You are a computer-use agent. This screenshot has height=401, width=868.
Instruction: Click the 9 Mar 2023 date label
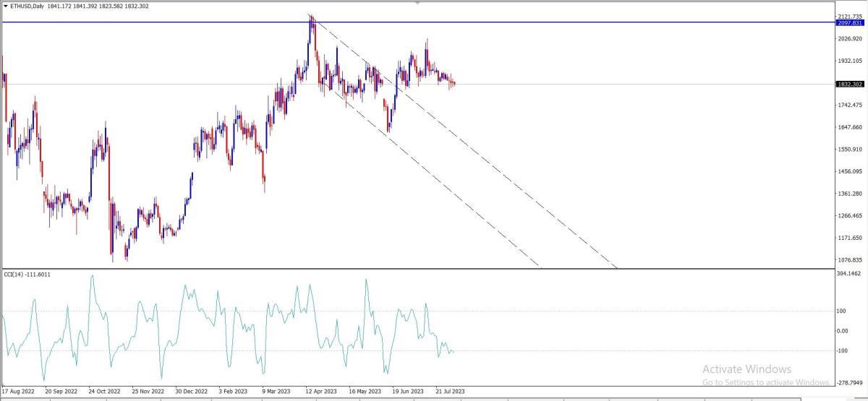pyautogui.click(x=277, y=391)
